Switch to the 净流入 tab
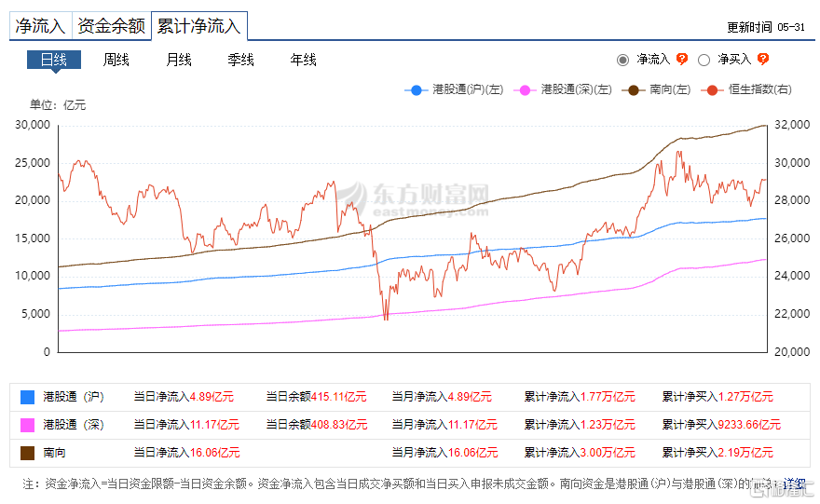Screen dimensions: 820x504 [39, 26]
